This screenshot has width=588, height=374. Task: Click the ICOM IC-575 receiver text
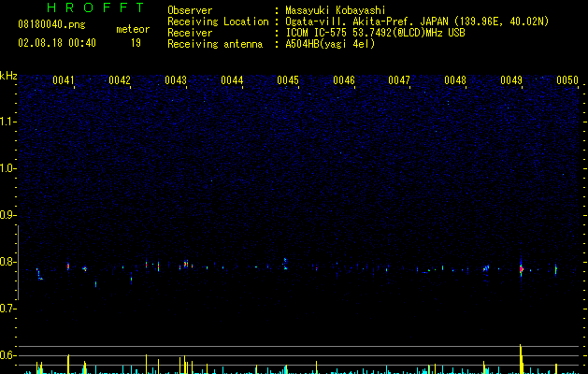pyautogui.click(x=375, y=33)
